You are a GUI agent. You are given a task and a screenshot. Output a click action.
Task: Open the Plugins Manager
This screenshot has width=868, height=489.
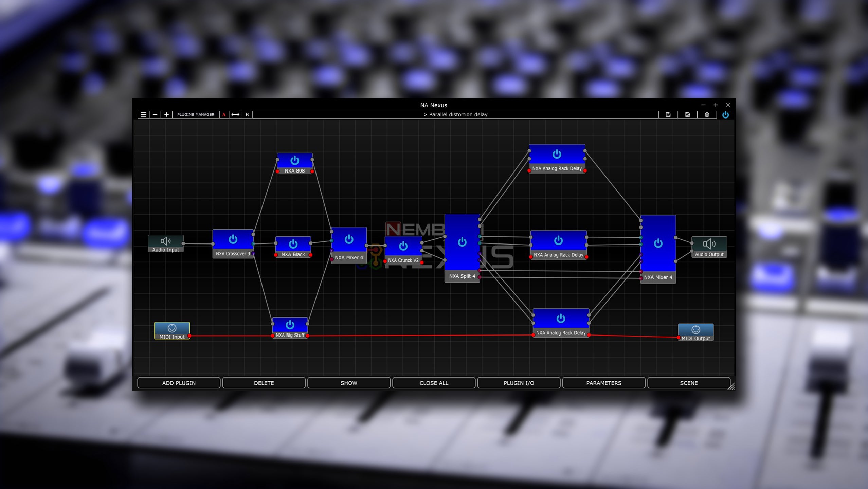coord(196,114)
